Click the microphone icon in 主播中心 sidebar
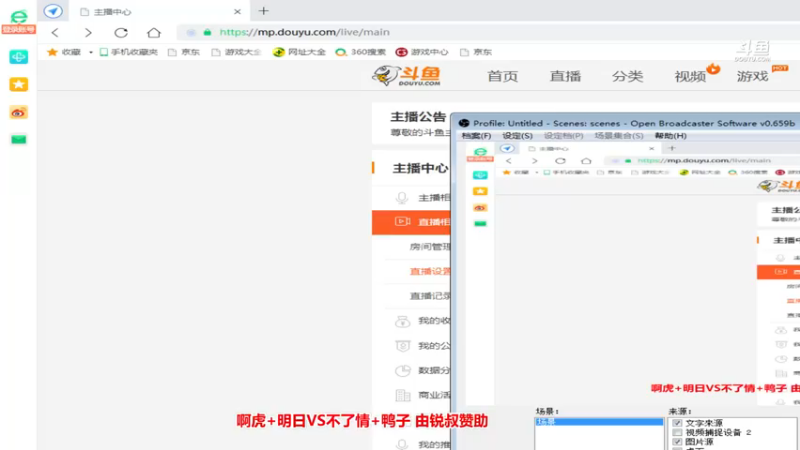The height and width of the screenshot is (450, 800). [x=402, y=198]
